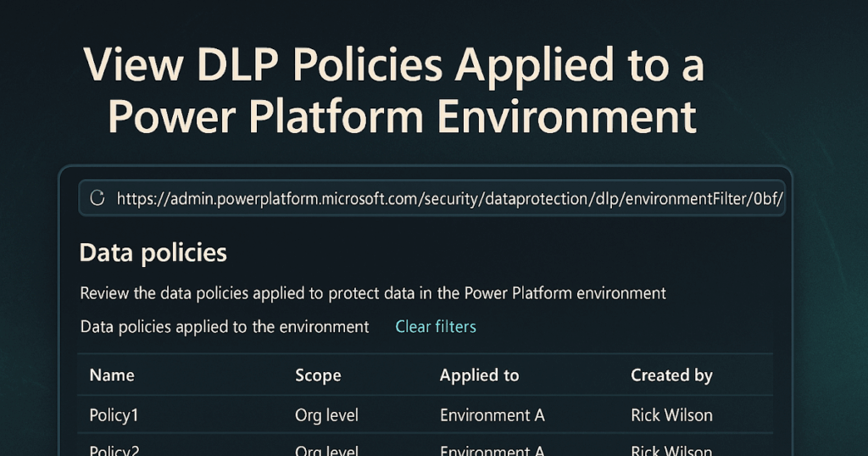Sort by the Name column header

pyautogui.click(x=112, y=375)
